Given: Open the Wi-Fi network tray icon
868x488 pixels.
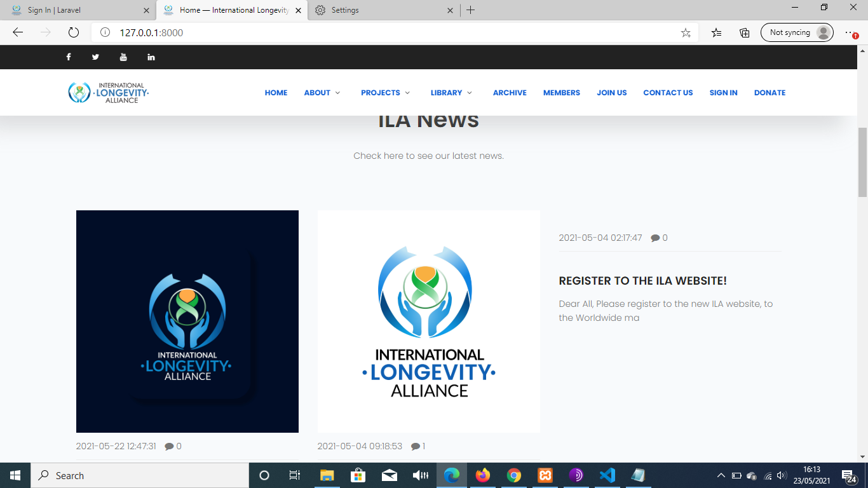Looking at the screenshot, I should tap(768, 475).
